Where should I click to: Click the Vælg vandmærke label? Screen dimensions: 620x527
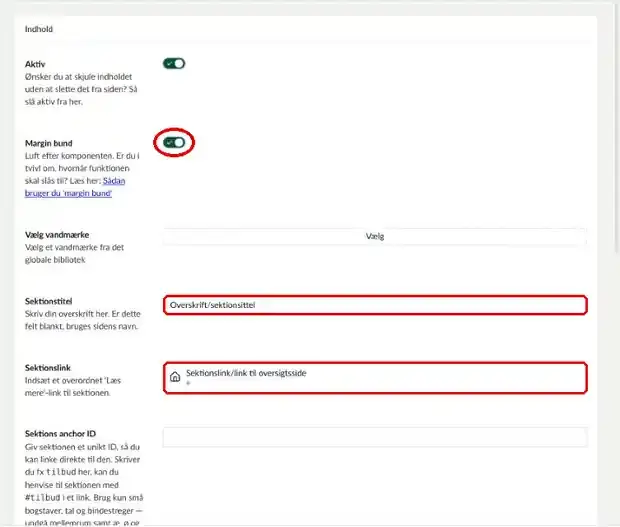tap(57, 235)
